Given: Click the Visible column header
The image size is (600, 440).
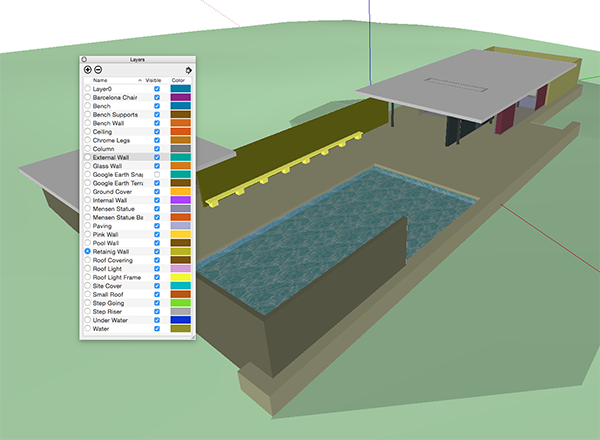Looking at the screenshot, I should point(153,80).
